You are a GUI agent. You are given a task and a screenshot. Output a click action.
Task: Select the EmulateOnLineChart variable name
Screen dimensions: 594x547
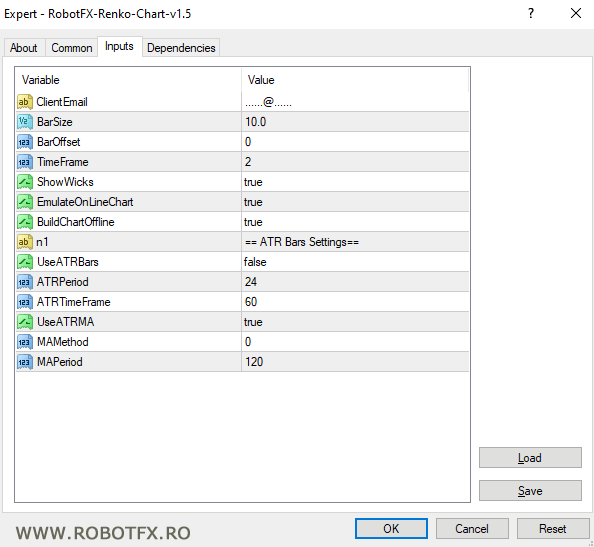coord(85,202)
